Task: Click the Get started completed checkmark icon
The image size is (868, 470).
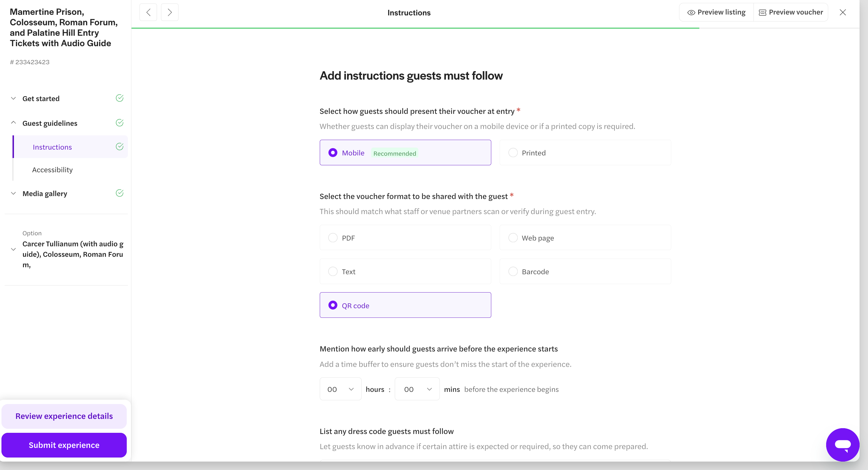Action: [120, 98]
